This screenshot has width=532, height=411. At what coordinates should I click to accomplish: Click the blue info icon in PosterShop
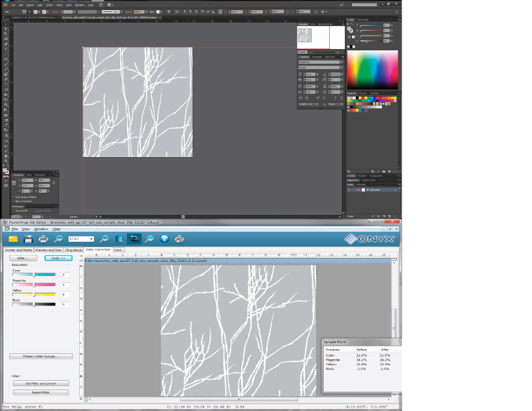pyautogui.click(x=164, y=238)
